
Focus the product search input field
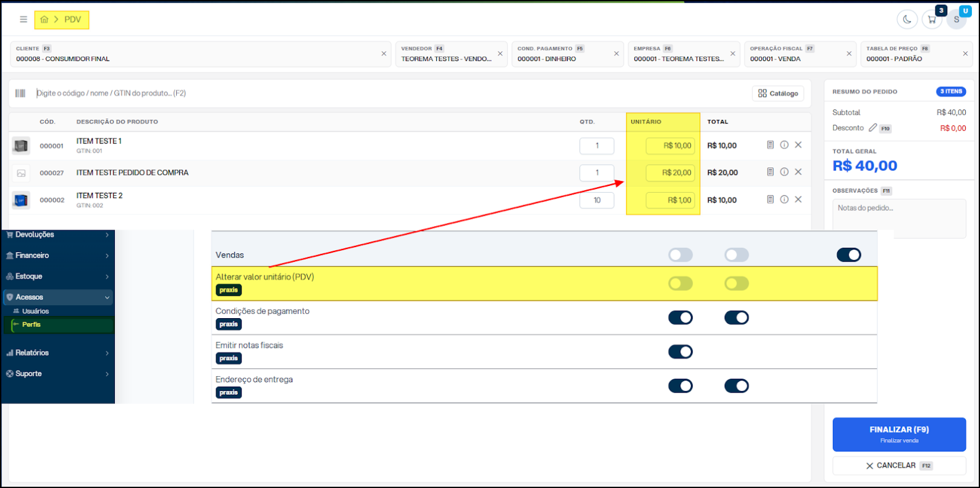(x=389, y=93)
